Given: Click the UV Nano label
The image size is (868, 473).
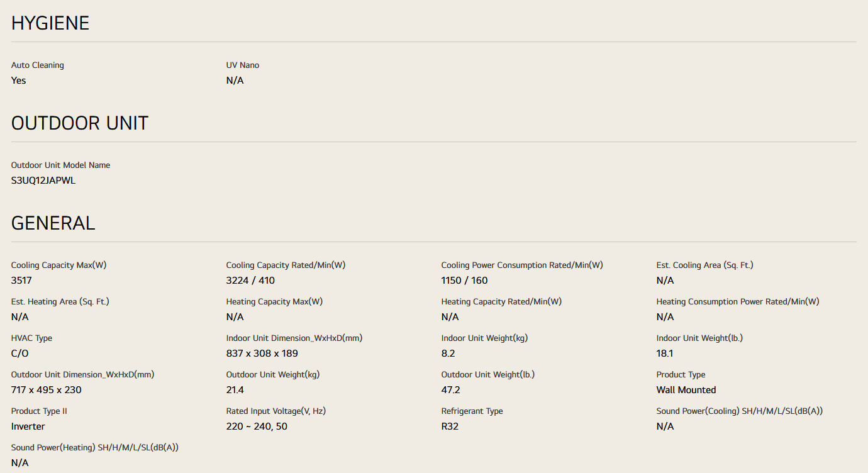Looking at the screenshot, I should pos(243,65).
